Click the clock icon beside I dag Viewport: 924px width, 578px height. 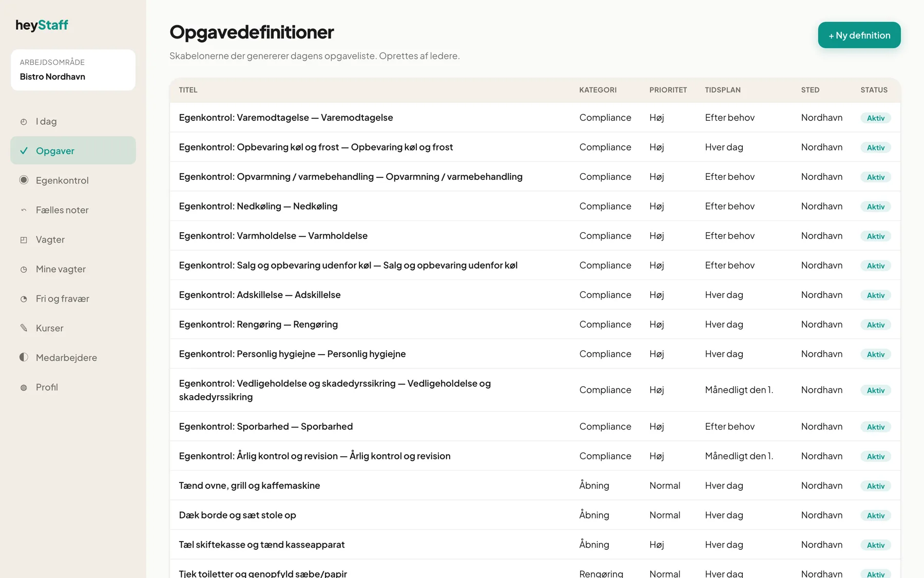(24, 122)
